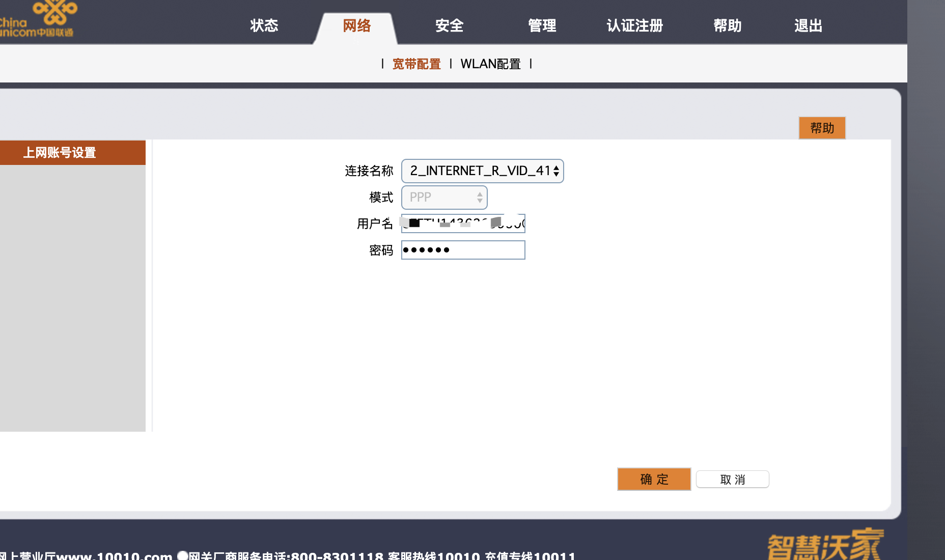Open the 管理 tab
The height and width of the screenshot is (560, 945).
[x=542, y=25]
